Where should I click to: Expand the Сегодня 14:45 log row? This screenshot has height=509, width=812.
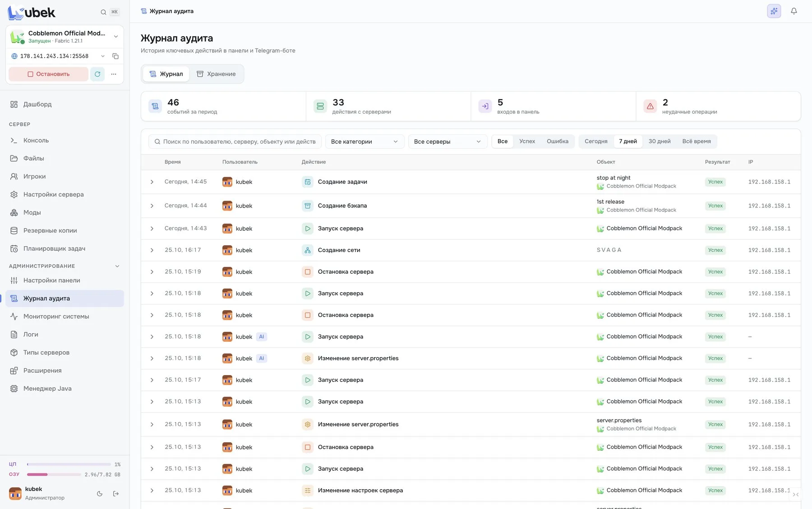[152, 182]
